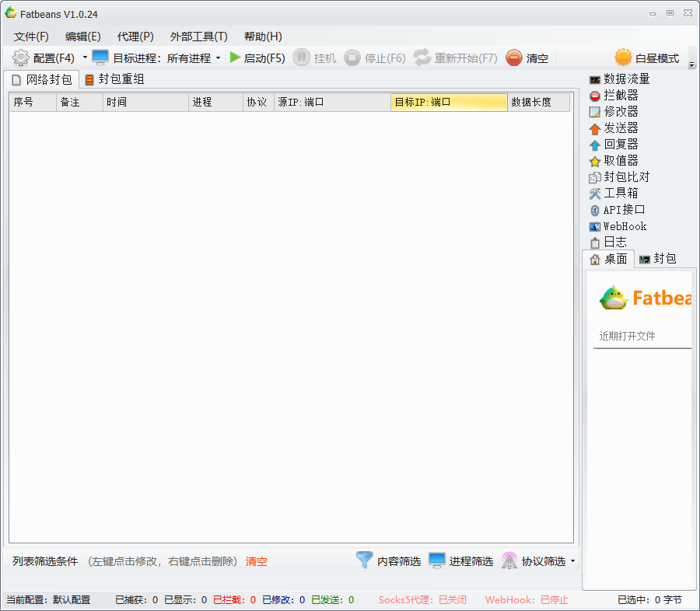Switch to the 封包重组 tab

(x=115, y=79)
